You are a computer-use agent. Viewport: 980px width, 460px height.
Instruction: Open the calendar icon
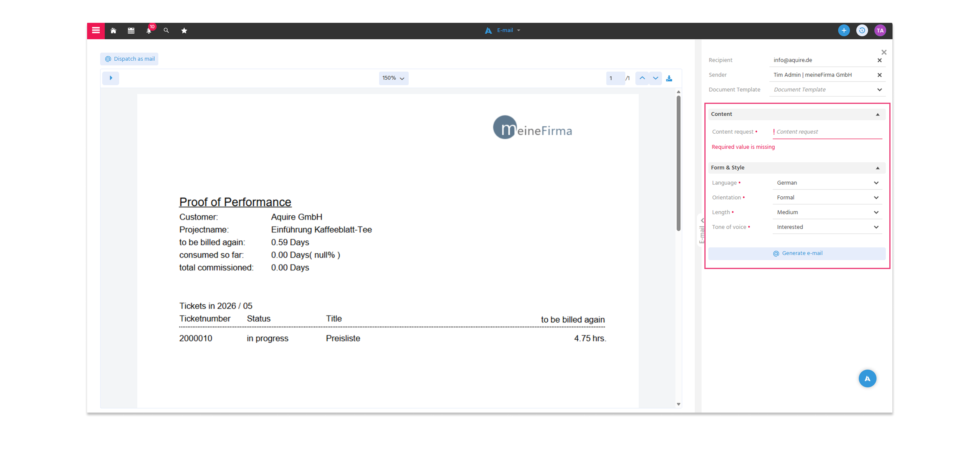(x=131, y=30)
